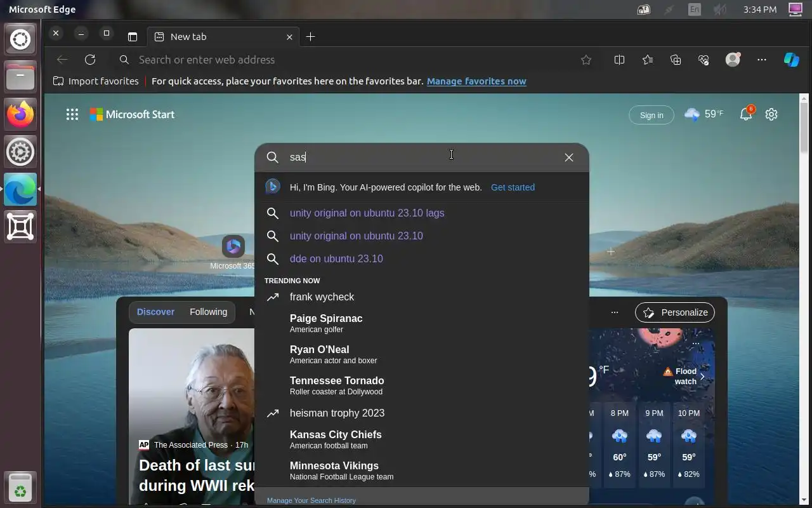Add a shortcut with plus icon
The height and width of the screenshot is (508, 812).
click(x=611, y=252)
